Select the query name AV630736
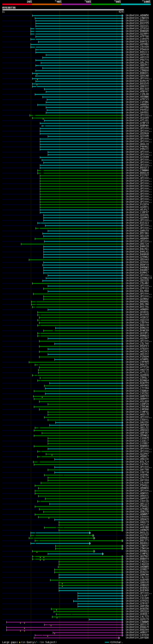This screenshot has height=644, width=153. tap(9, 8)
